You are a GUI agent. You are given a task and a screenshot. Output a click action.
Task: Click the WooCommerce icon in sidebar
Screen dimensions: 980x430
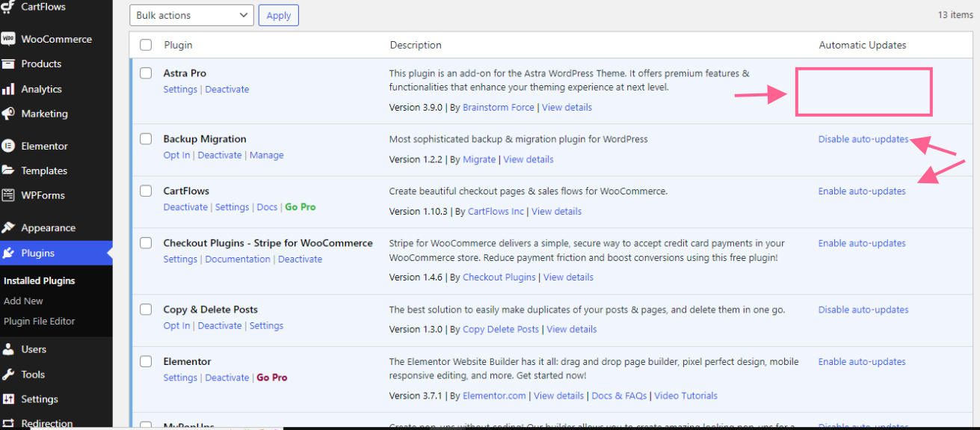pos(8,39)
